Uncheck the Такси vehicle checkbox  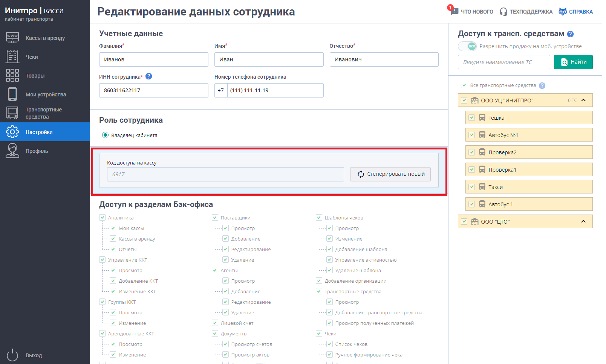(472, 187)
